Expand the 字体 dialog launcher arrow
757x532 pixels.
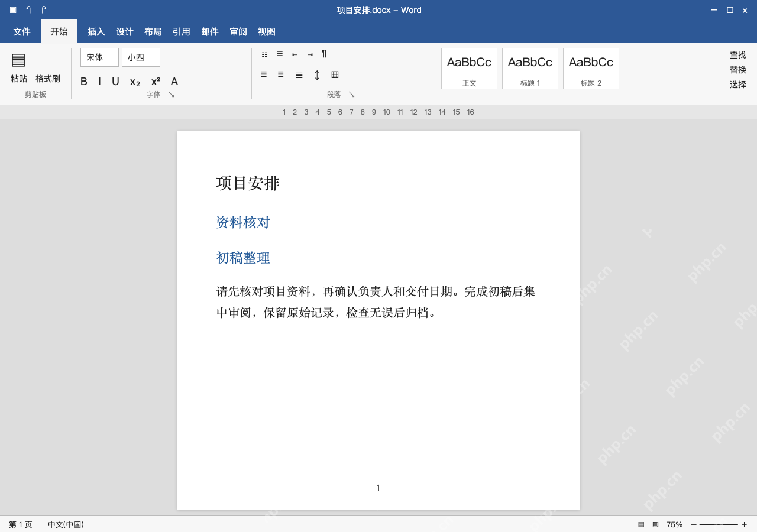click(x=172, y=94)
